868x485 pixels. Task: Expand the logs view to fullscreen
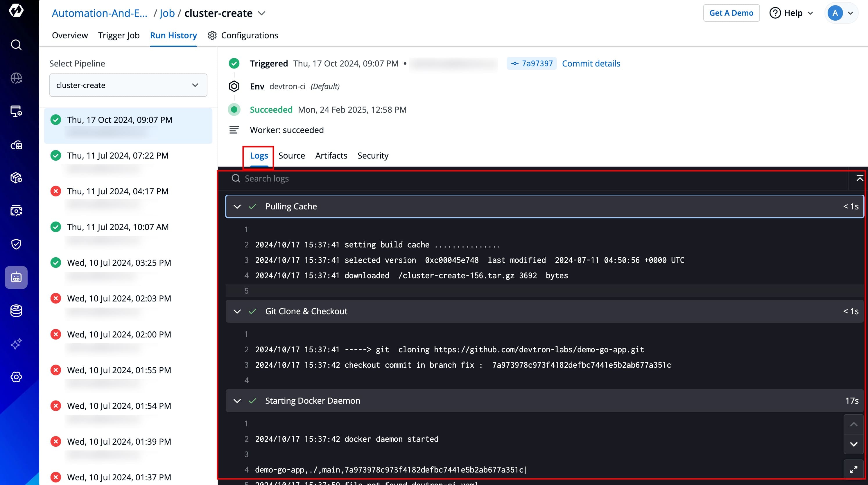point(853,470)
